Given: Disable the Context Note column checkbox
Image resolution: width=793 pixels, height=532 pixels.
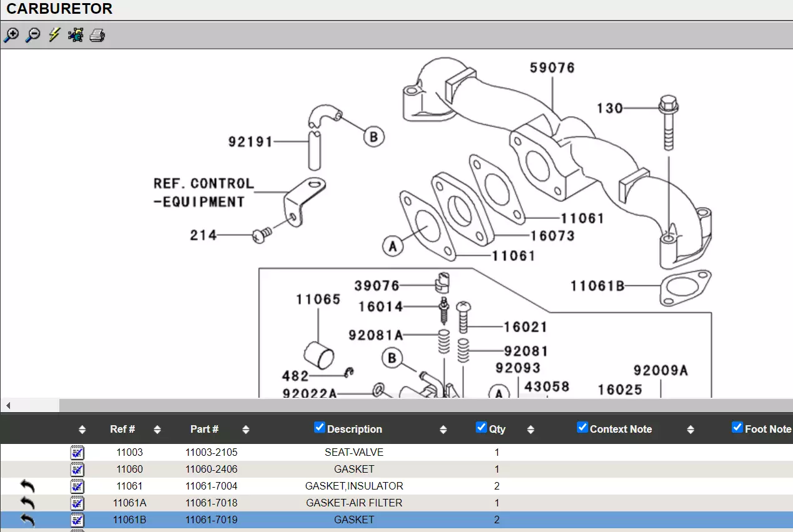Looking at the screenshot, I should (x=583, y=428).
